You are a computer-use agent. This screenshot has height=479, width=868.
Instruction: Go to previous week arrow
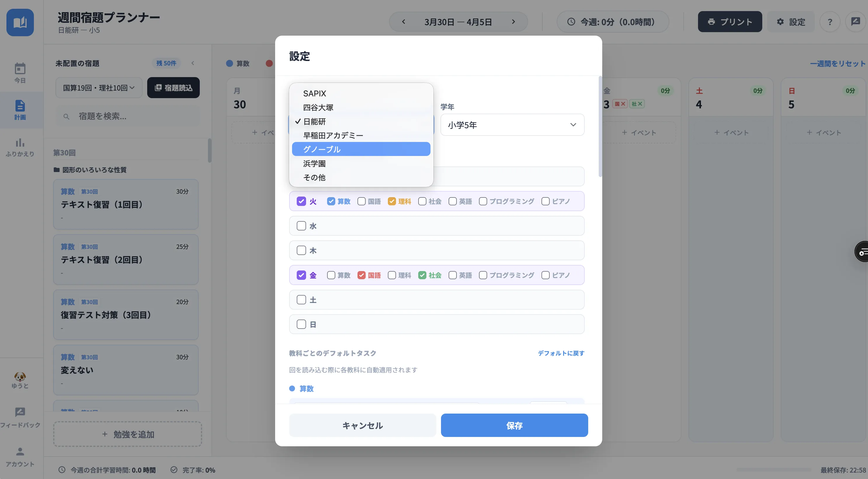pos(404,22)
